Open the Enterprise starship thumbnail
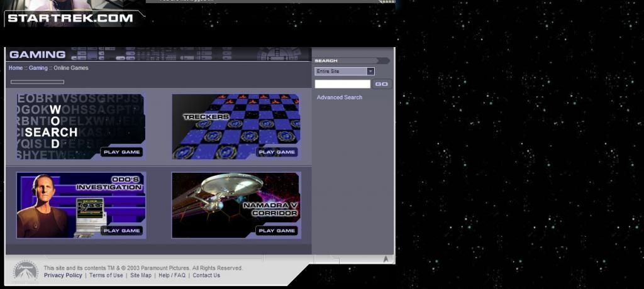This screenshot has height=289, width=644. pos(236,205)
